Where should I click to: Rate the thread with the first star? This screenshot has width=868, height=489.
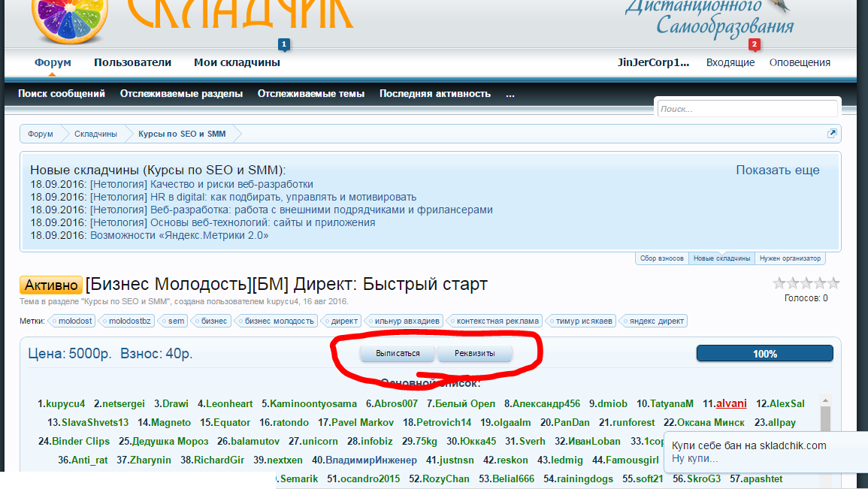[x=779, y=283]
